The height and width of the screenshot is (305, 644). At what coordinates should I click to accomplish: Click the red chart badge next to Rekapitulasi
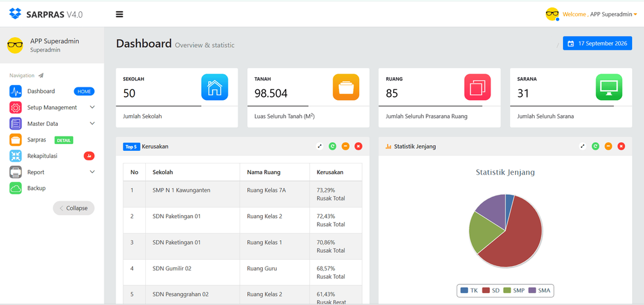point(89,156)
